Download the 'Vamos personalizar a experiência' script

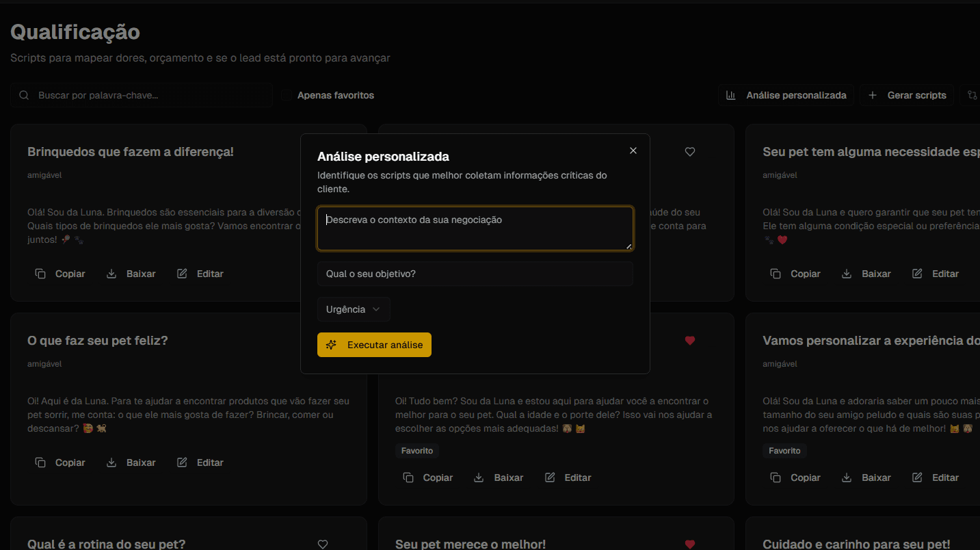click(x=866, y=477)
